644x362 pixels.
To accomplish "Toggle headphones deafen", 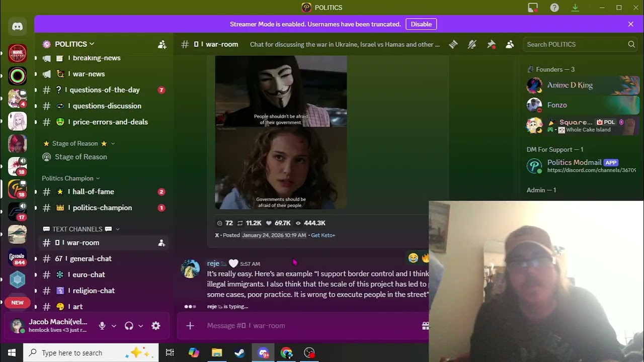I will (129, 326).
